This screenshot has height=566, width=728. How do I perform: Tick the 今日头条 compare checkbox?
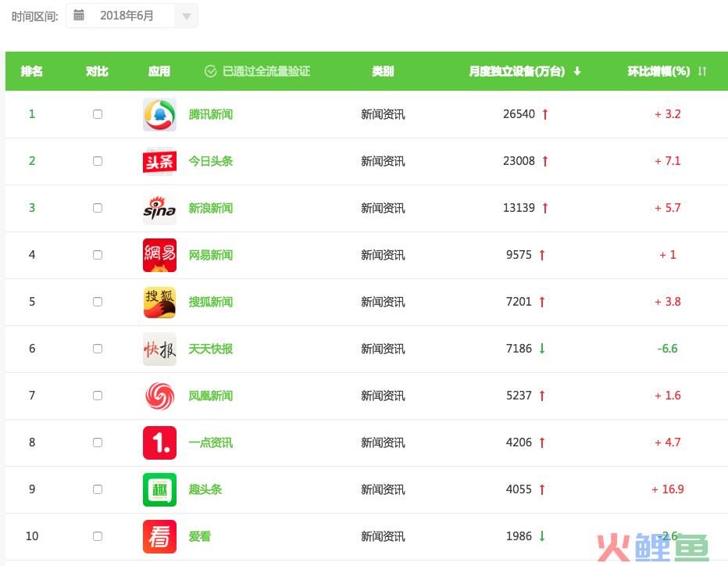[x=98, y=161]
